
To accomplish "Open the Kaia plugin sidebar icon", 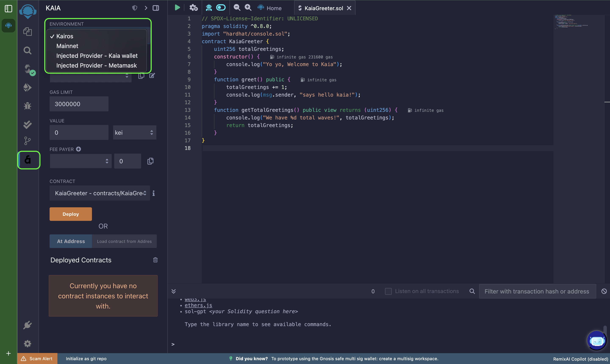I will 28,160.
